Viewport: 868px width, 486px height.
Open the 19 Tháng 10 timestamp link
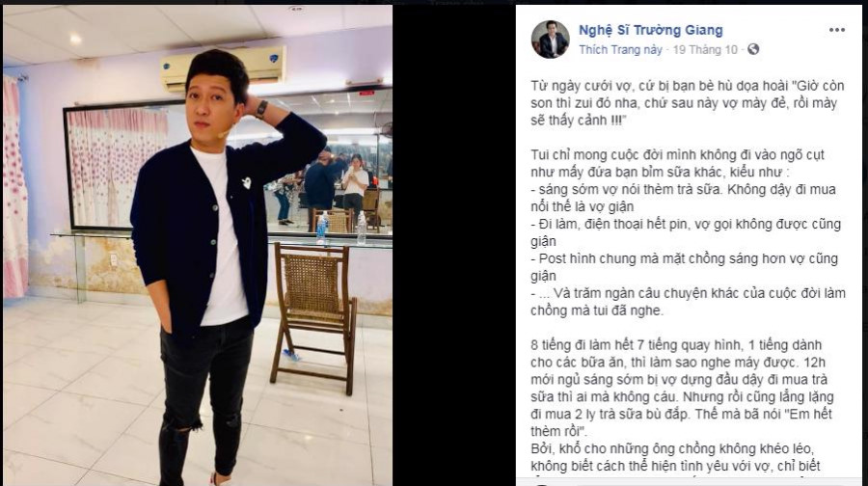click(x=705, y=50)
